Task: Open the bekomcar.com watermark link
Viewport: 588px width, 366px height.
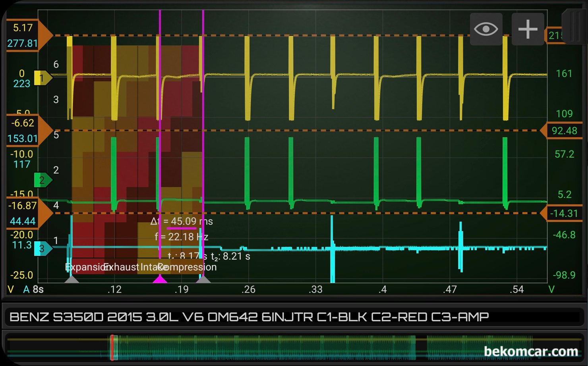Action: click(531, 351)
